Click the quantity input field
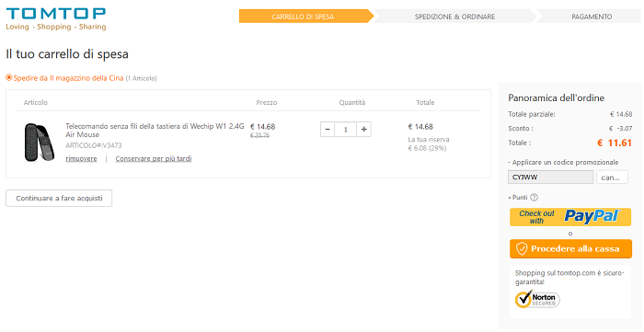 [345, 130]
